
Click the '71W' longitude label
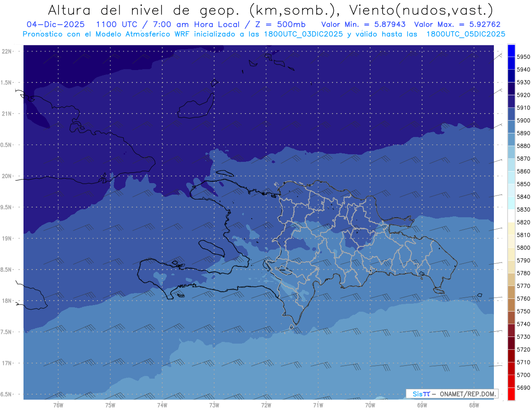pyautogui.click(x=318, y=405)
